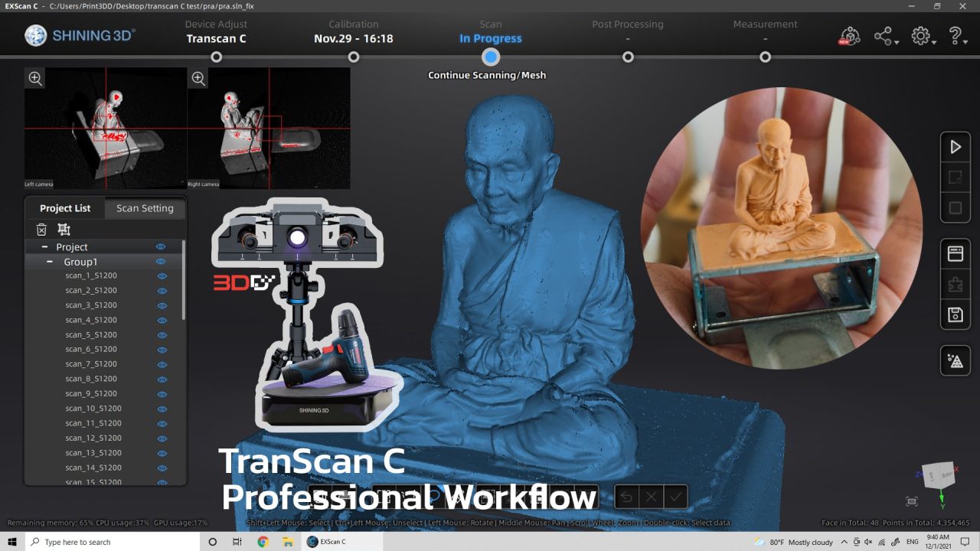Image resolution: width=980 pixels, height=551 pixels.
Task: Toggle visibility of scan_1_S1200
Action: [x=162, y=275]
